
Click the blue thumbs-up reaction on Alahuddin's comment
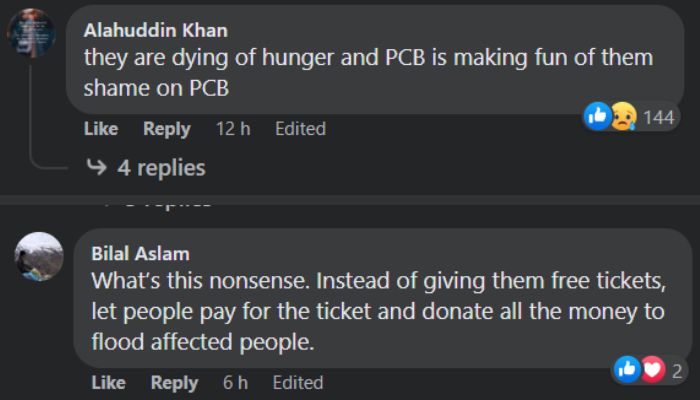point(598,117)
